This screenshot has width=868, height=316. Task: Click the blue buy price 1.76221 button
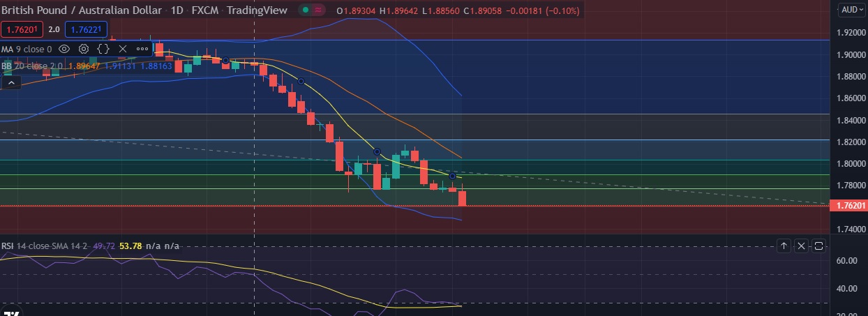pos(86,29)
